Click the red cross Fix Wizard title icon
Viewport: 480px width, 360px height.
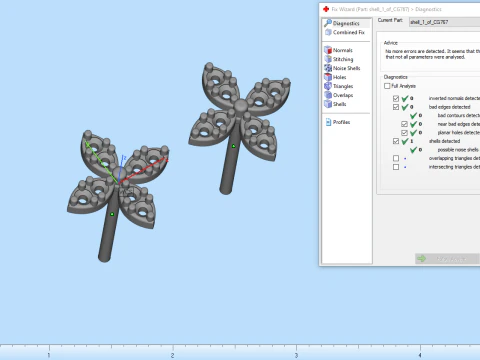[326, 9]
